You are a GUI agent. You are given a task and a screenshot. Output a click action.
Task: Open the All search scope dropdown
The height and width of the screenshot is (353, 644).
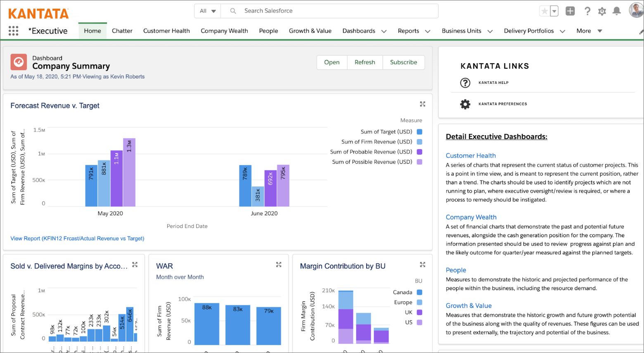pos(208,11)
